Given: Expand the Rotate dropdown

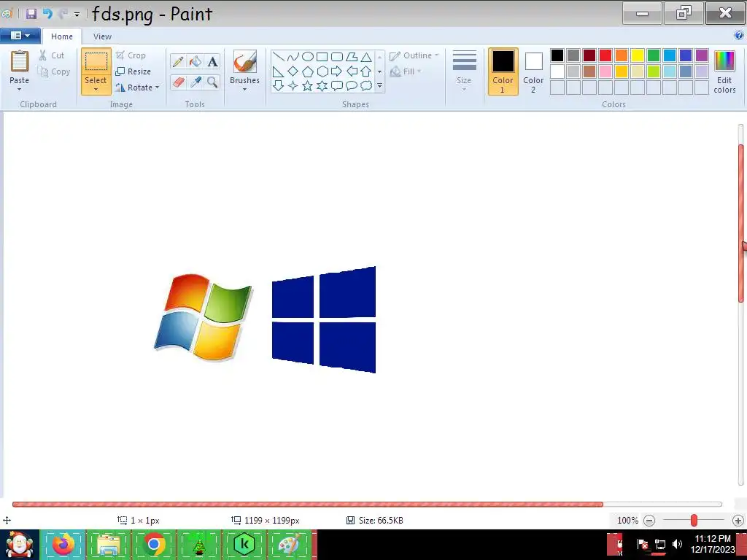Looking at the screenshot, I should pyautogui.click(x=158, y=87).
